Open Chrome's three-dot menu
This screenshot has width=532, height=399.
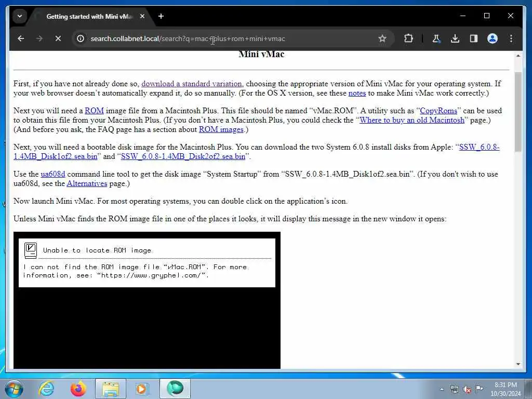pos(511,38)
